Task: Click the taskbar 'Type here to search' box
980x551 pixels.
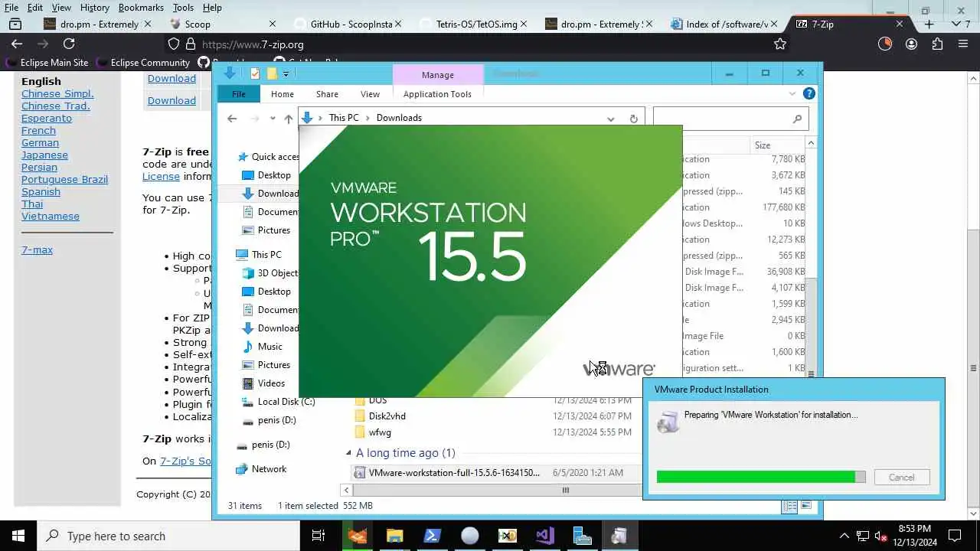Action: 168,536
